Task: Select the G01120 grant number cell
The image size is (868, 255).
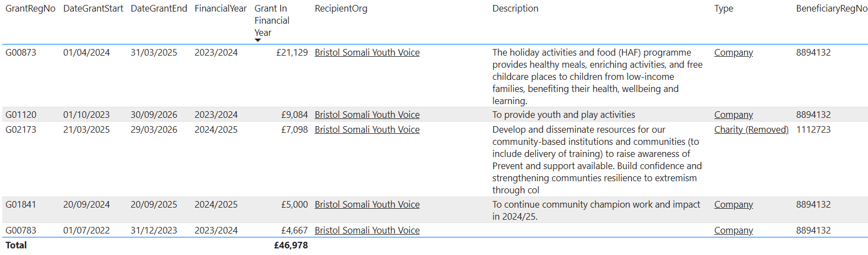Action: (21, 115)
